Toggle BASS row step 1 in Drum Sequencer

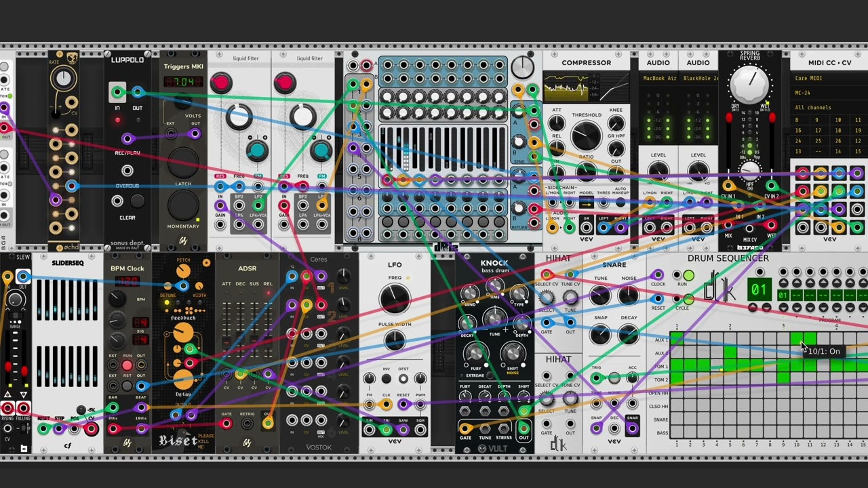tap(677, 432)
